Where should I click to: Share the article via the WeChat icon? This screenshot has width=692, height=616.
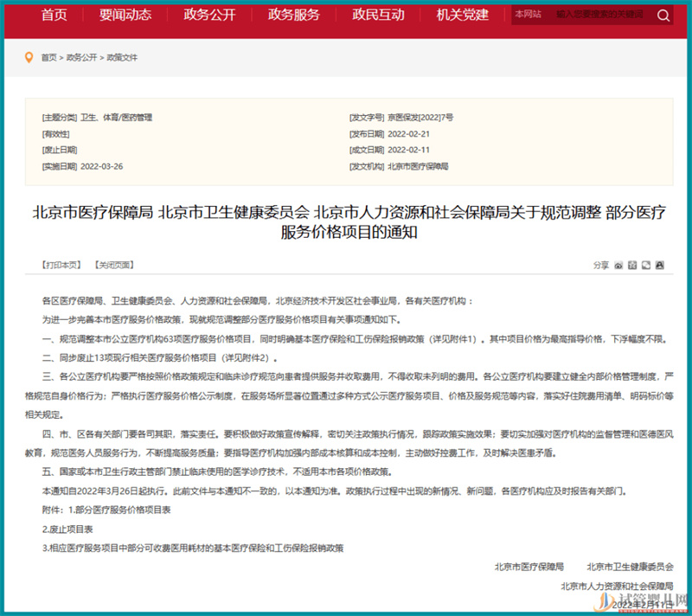click(647, 266)
